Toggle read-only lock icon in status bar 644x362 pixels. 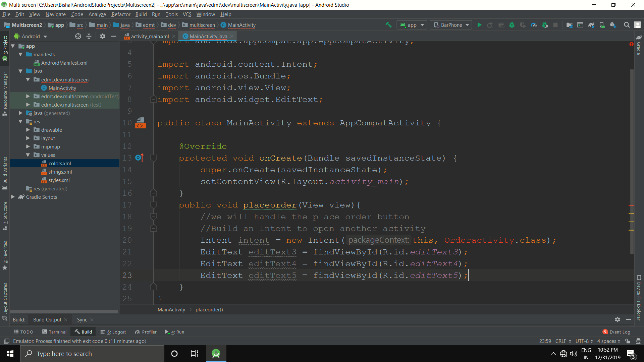pos(628,341)
